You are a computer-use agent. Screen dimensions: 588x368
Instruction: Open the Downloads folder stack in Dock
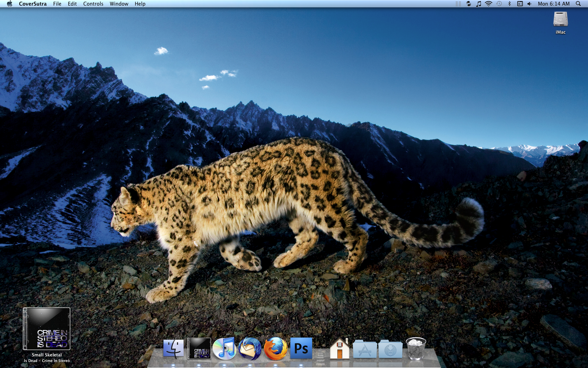[390, 349]
